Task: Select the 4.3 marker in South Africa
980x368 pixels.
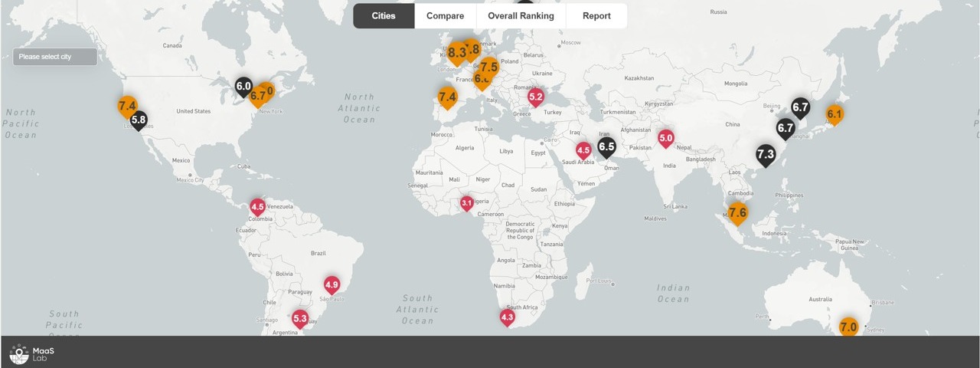Action: [507, 316]
